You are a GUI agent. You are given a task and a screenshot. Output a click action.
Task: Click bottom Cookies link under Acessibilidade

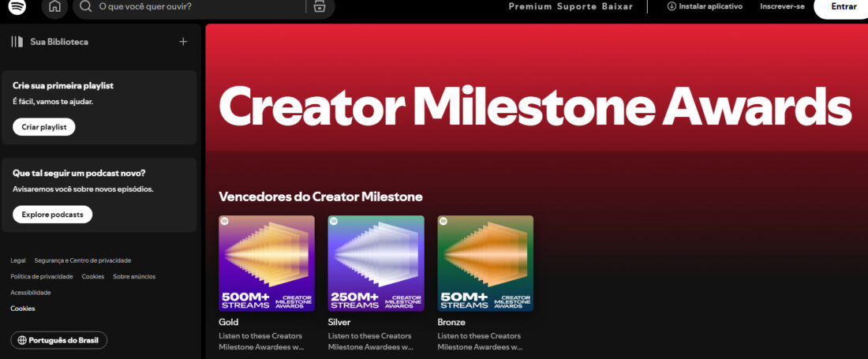point(23,309)
